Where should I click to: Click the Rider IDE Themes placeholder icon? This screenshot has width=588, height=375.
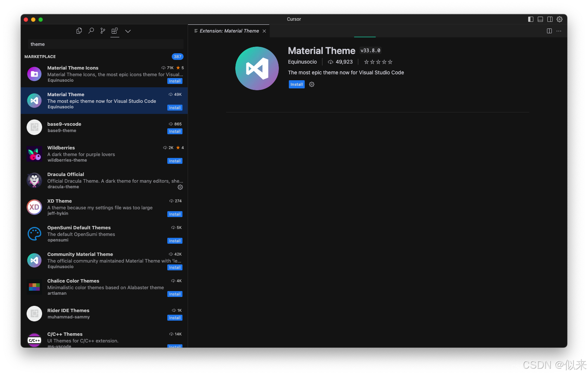tap(34, 314)
